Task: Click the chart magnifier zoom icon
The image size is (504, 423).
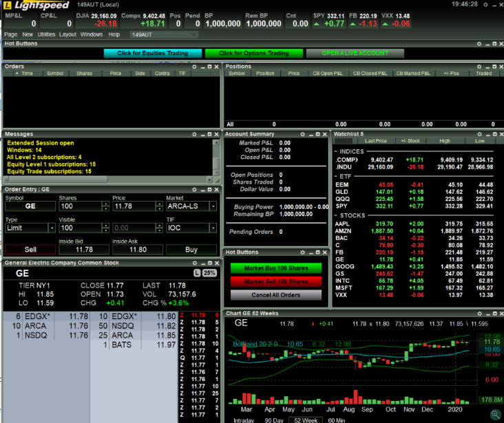Action: pyautogui.click(x=495, y=415)
